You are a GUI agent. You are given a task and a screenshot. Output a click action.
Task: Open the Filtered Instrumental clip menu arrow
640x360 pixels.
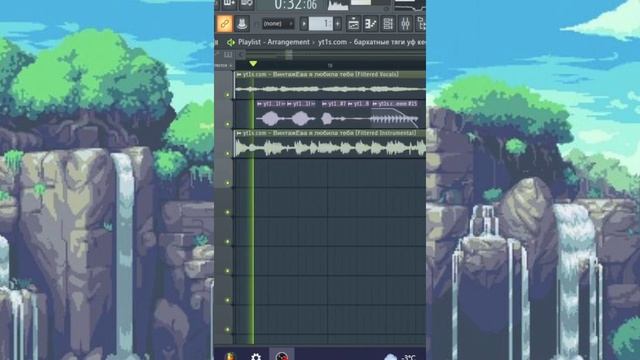(239, 133)
